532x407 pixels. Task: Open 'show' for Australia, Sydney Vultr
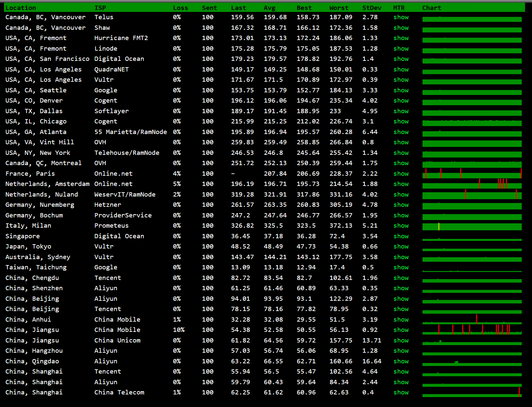[x=401, y=257]
